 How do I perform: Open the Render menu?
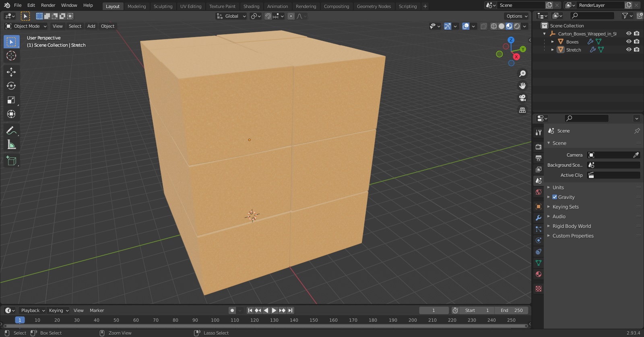48,5
